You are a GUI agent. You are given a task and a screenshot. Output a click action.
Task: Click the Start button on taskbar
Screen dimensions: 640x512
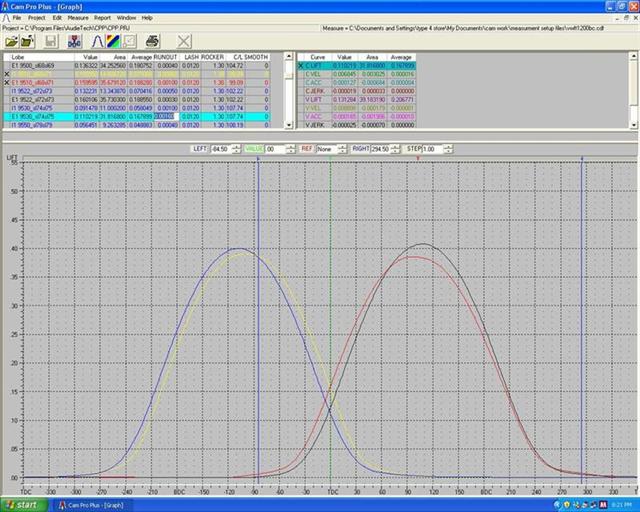[x=22, y=505]
